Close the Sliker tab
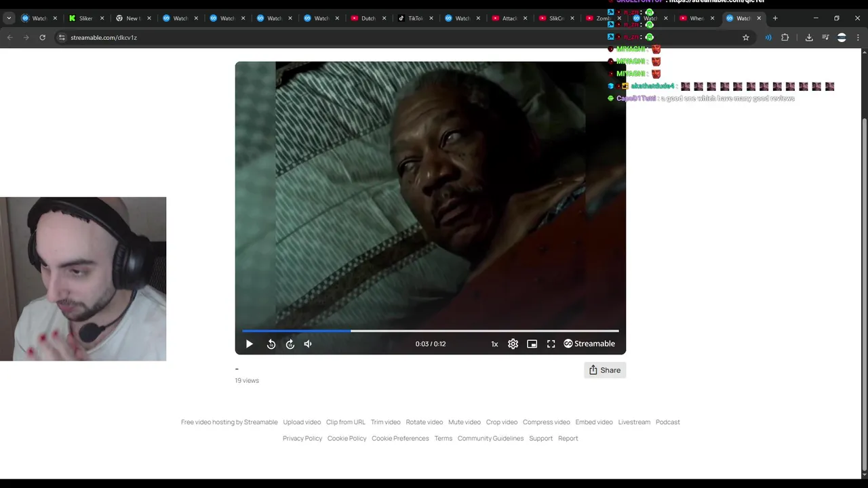 [102, 18]
